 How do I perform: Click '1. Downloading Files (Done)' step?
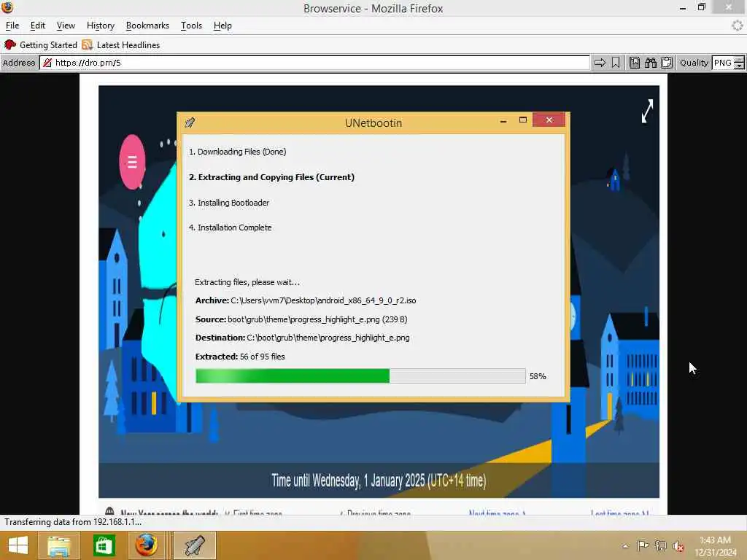237,152
